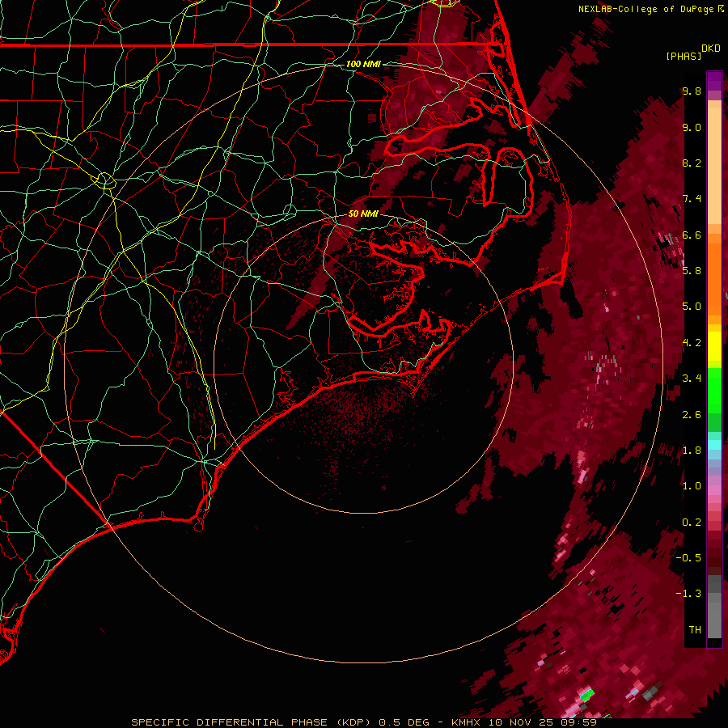Click the [PHAS] legend unit label
The height and width of the screenshot is (728, 728).
[x=684, y=56]
